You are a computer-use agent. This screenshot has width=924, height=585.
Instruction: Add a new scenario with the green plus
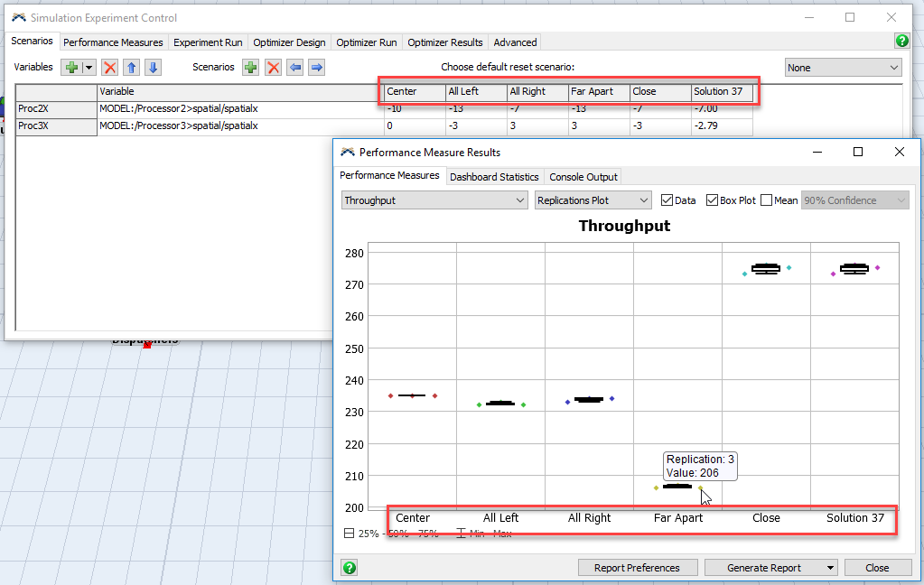[250, 68]
